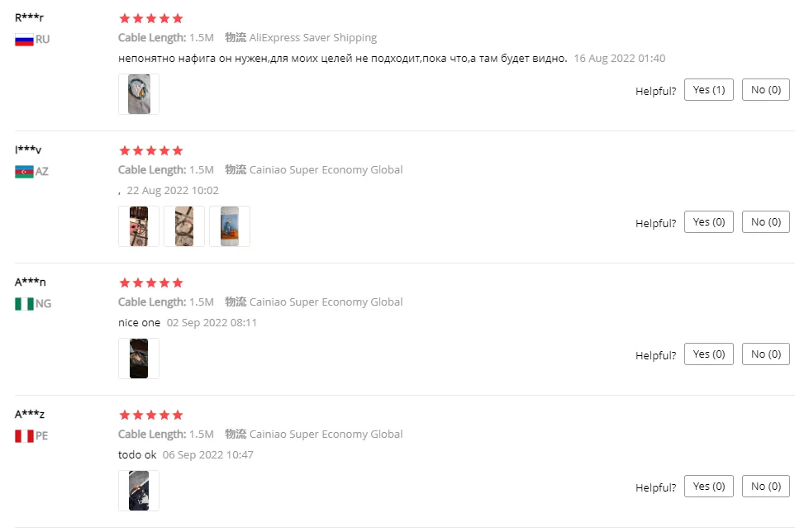Open the first photo in I***v's review
The height and width of the screenshot is (532, 809).
click(139, 226)
